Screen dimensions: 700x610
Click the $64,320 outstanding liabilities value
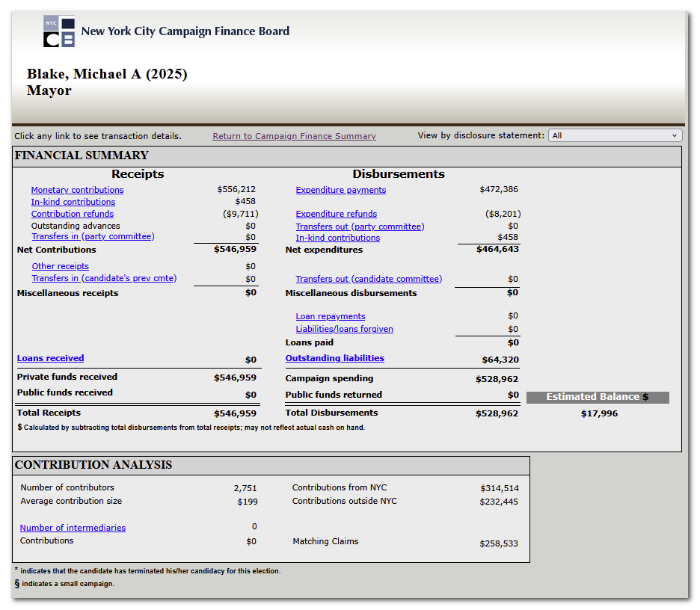tap(500, 360)
